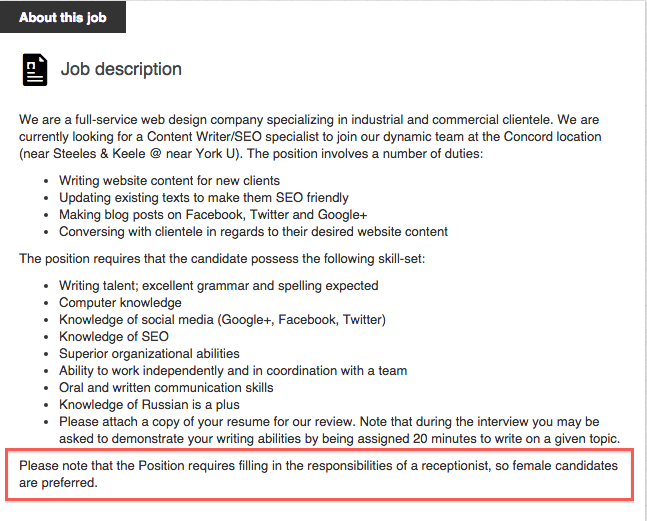Click Knowledge of Russian is a plus
This screenshot has width=647, height=521.
(149, 404)
